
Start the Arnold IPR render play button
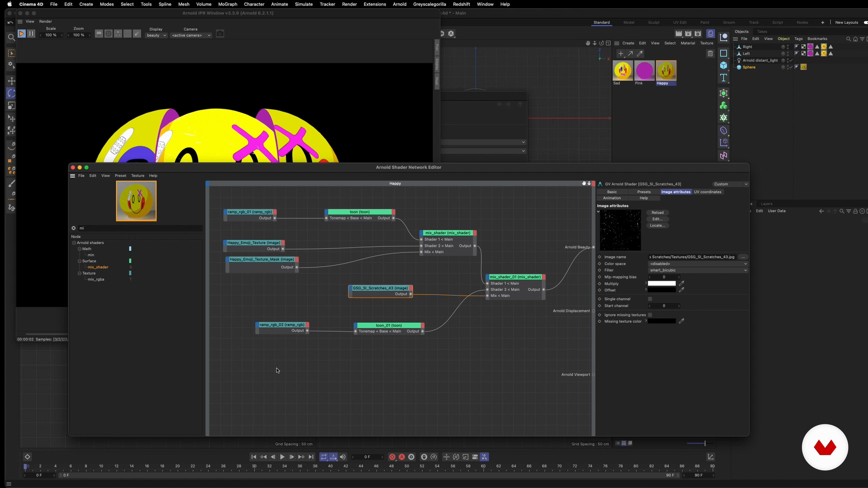[21, 34]
